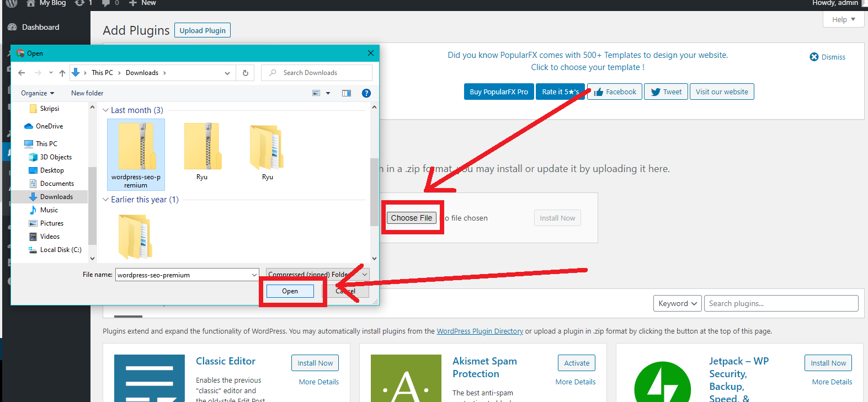
Task: Click the Upload Plugin button
Action: 203,30
